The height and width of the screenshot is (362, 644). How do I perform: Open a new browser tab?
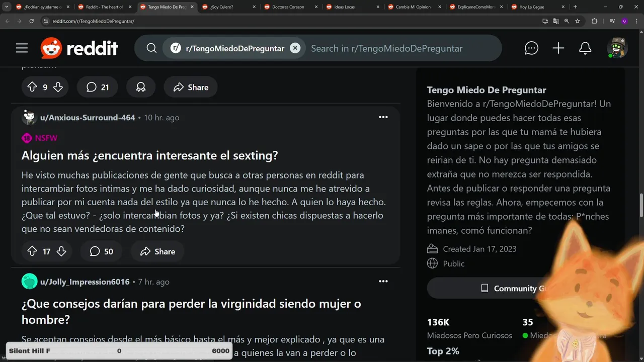[x=575, y=7]
